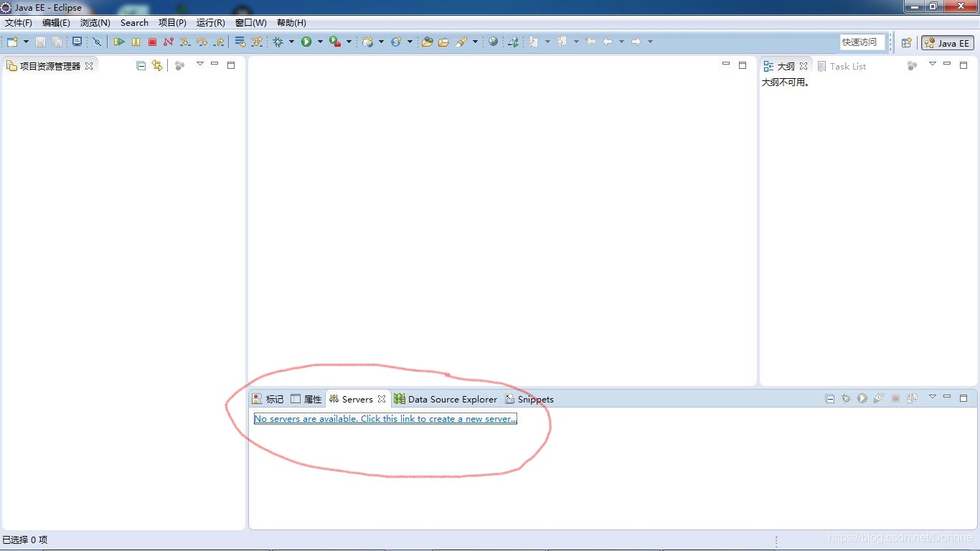This screenshot has width=980, height=551.
Task: Click the Start the server icon
Action: pyautogui.click(x=862, y=398)
